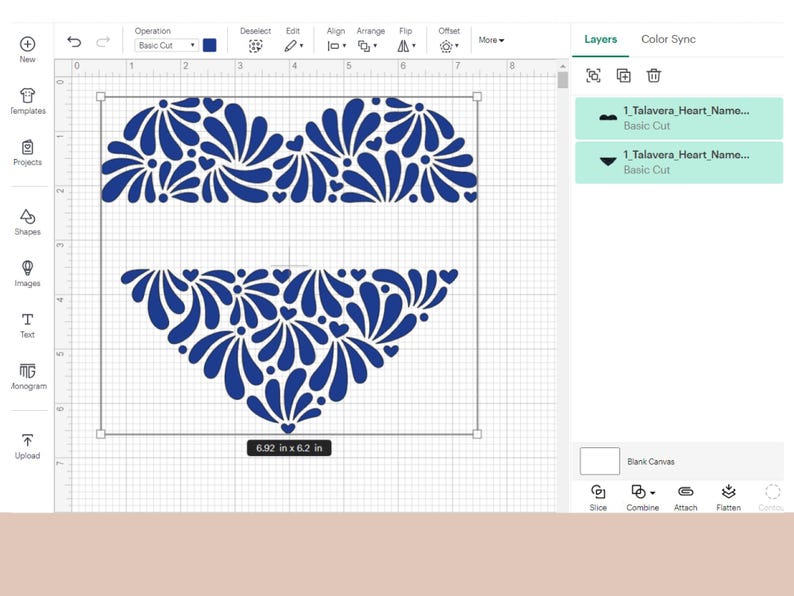794x596 pixels.
Task: Click the Blank Canvas swatch
Action: point(600,461)
